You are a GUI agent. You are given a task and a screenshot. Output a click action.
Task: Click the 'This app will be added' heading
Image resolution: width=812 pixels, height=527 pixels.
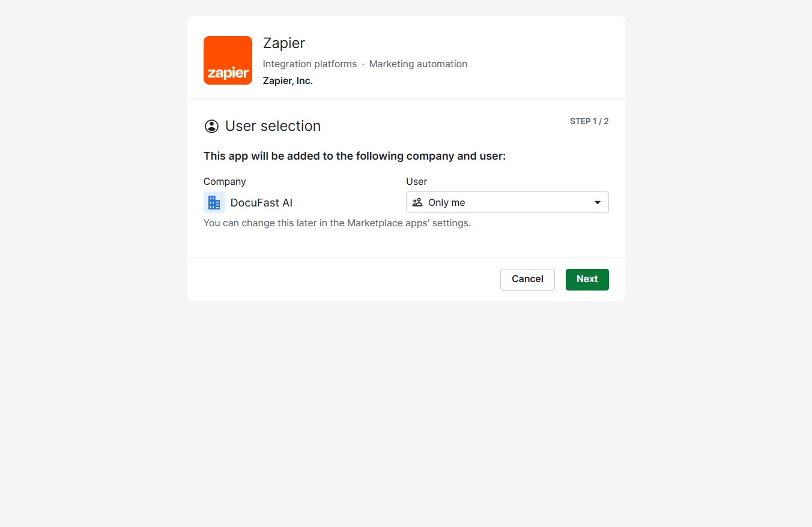click(355, 156)
